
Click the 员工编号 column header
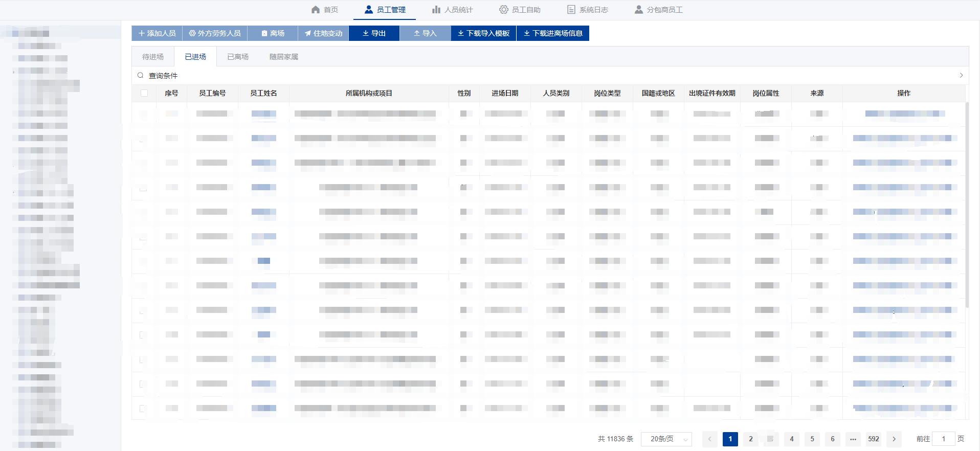pyautogui.click(x=212, y=93)
